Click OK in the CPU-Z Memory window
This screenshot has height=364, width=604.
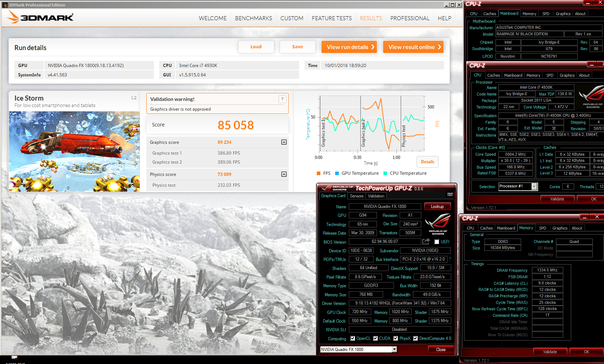pos(586,352)
